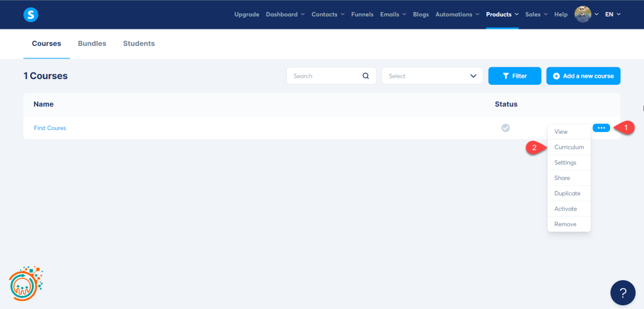Click the search magnifier icon
This screenshot has width=644, height=309.
[366, 76]
